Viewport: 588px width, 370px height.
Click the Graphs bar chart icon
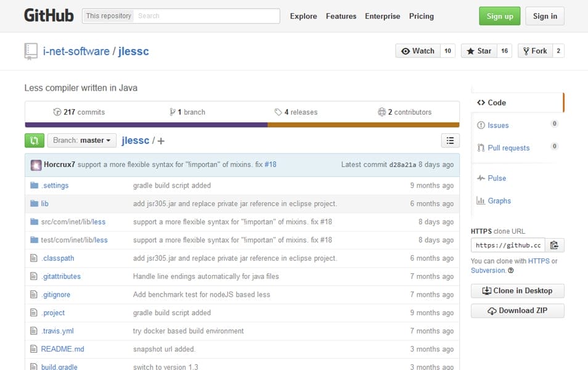(x=481, y=201)
